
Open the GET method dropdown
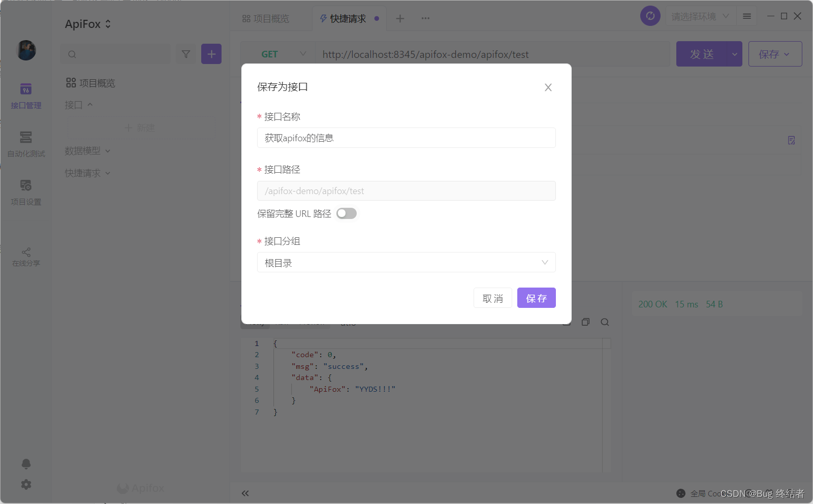click(x=278, y=54)
